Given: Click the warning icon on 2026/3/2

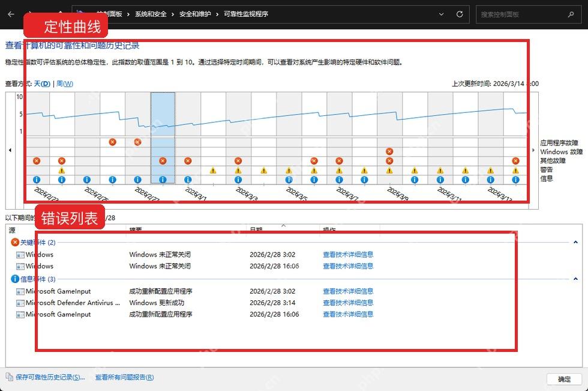Looking at the screenshot, I should click(213, 171).
